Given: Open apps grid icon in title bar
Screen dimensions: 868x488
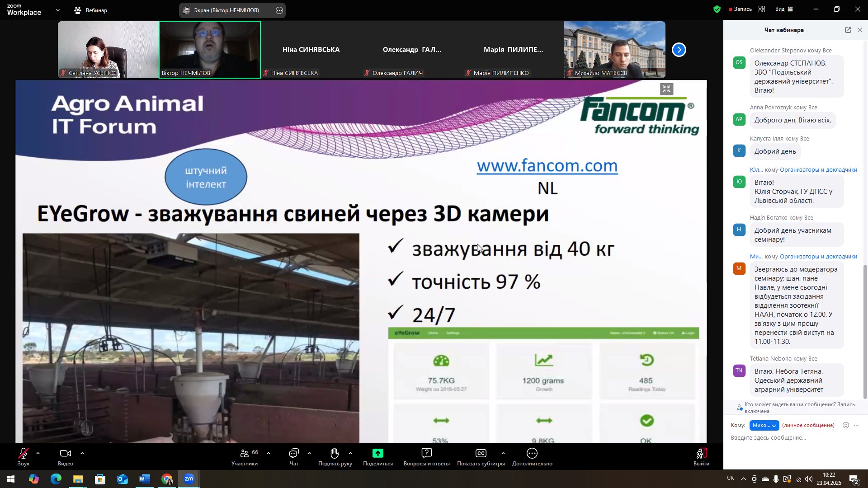Looking at the screenshot, I should coord(762,9).
